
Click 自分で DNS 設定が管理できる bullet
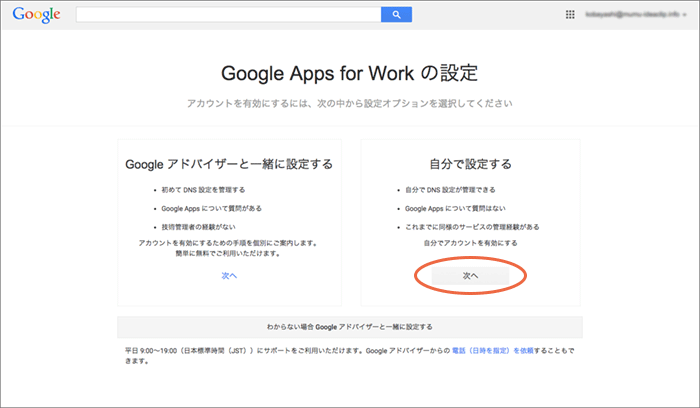tap(450, 190)
